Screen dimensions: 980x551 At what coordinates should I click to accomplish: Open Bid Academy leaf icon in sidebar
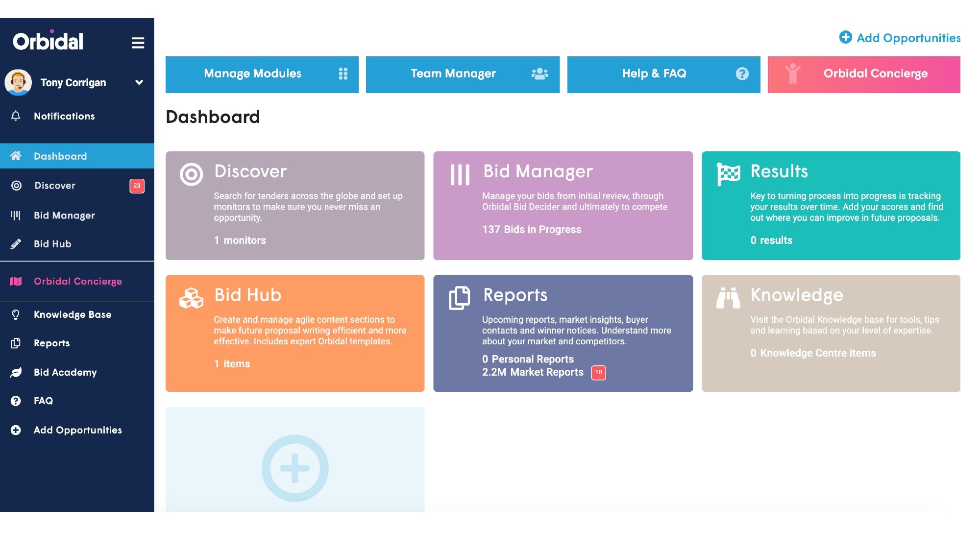[x=16, y=372]
